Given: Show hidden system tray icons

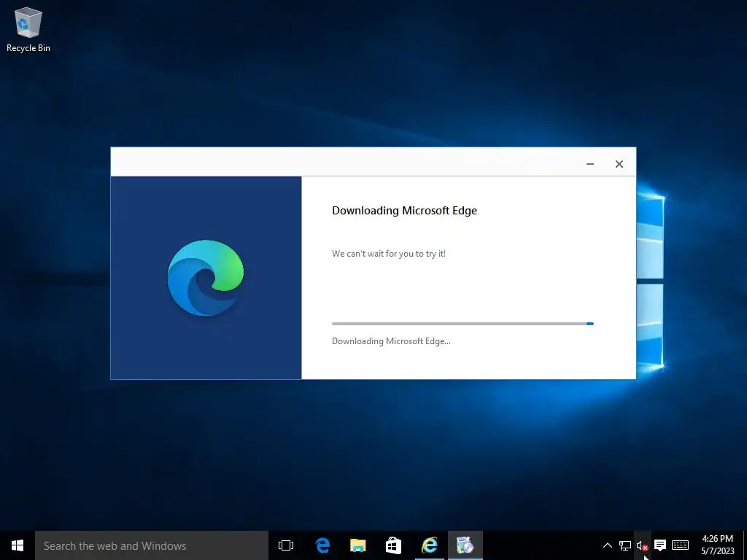Looking at the screenshot, I should tap(608, 545).
